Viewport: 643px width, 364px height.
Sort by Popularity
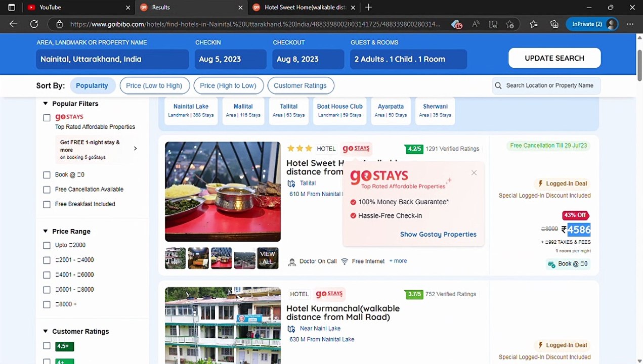92,85
